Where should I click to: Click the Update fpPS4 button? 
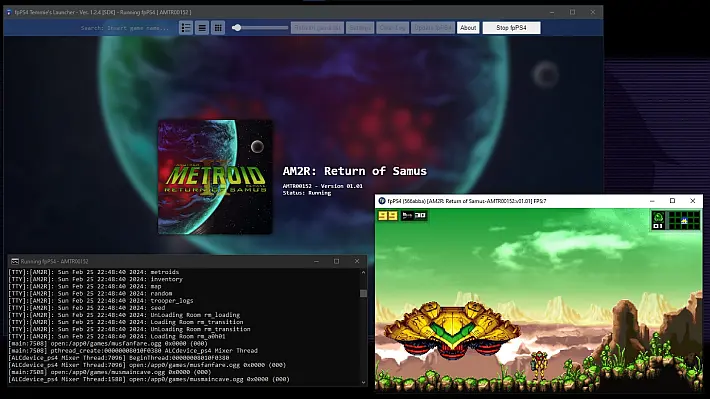433,28
